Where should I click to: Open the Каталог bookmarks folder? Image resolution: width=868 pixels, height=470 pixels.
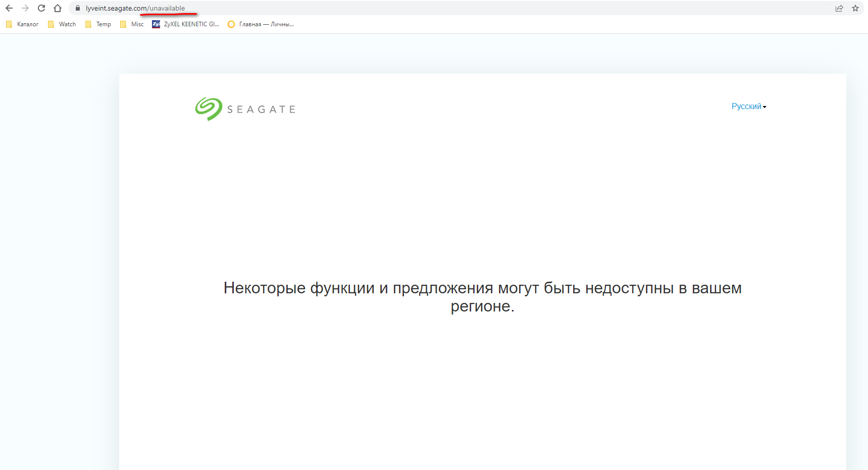click(23, 24)
